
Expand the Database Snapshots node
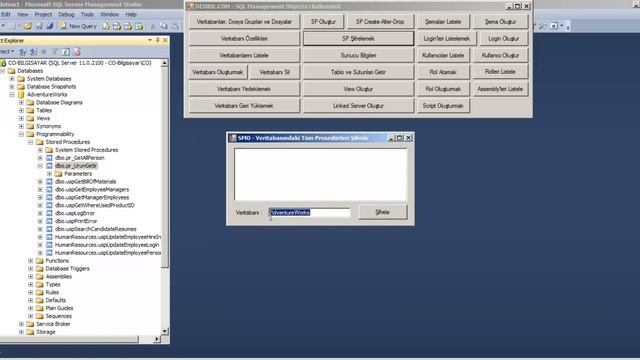(12, 87)
